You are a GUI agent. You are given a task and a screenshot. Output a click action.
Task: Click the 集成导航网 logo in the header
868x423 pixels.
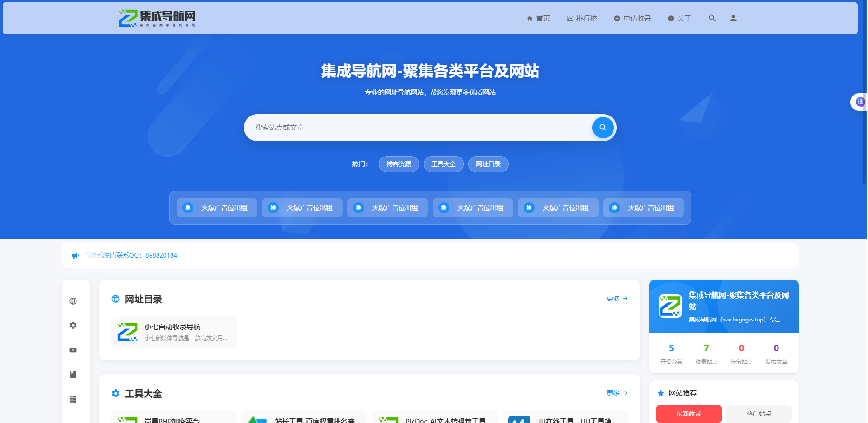157,18
